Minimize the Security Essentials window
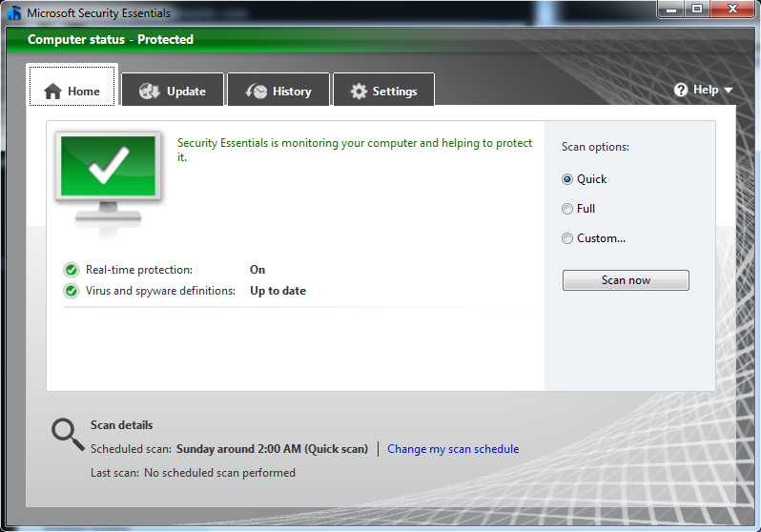Image resolution: width=761 pixels, height=532 pixels. [671, 9]
